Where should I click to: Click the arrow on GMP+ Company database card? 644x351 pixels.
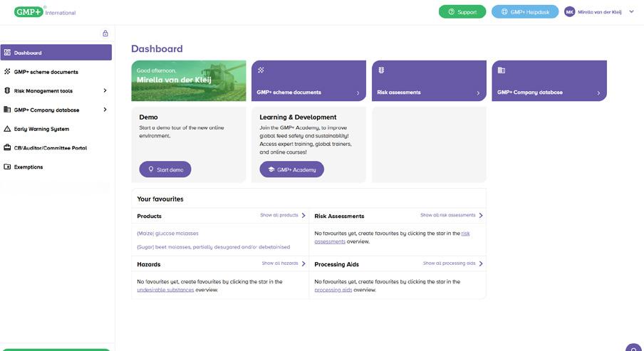tap(598, 93)
